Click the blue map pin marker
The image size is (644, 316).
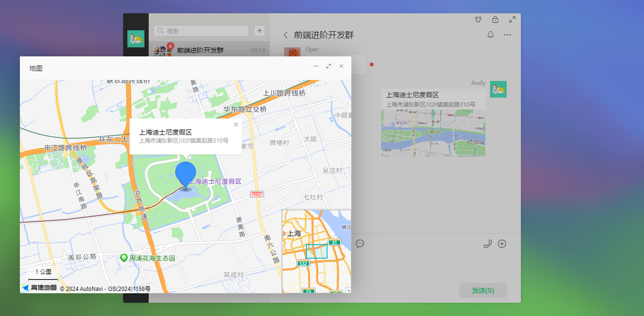(185, 173)
